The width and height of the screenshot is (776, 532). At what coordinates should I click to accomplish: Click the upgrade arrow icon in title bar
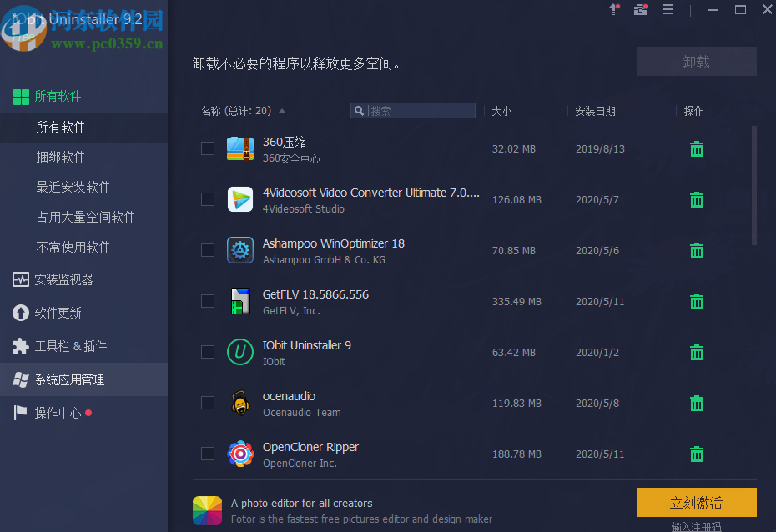[613, 9]
